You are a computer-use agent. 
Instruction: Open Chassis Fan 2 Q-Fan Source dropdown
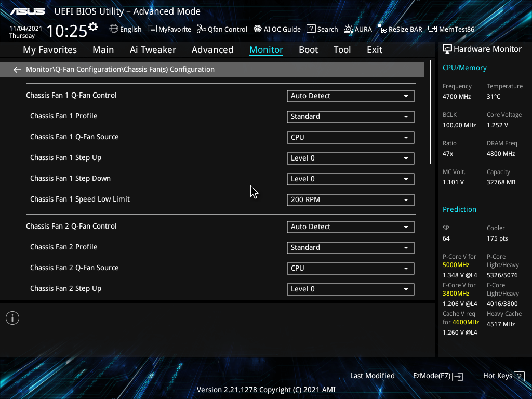click(x=351, y=269)
